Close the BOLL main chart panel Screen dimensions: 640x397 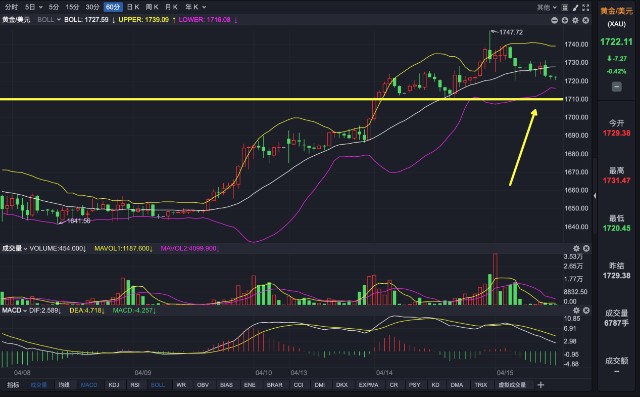pyautogui.click(x=586, y=20)
